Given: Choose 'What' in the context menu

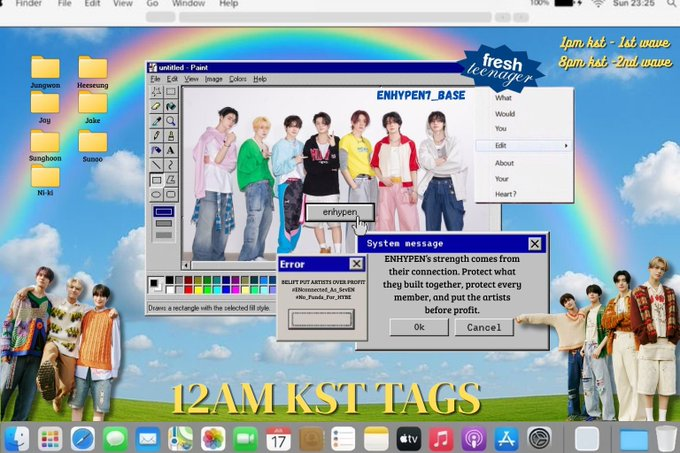Looking at the screenshot, I should pos(503,98).
